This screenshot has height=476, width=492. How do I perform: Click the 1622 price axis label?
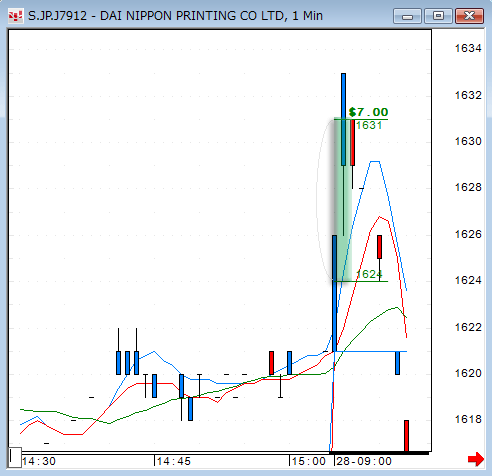point(468,327)
